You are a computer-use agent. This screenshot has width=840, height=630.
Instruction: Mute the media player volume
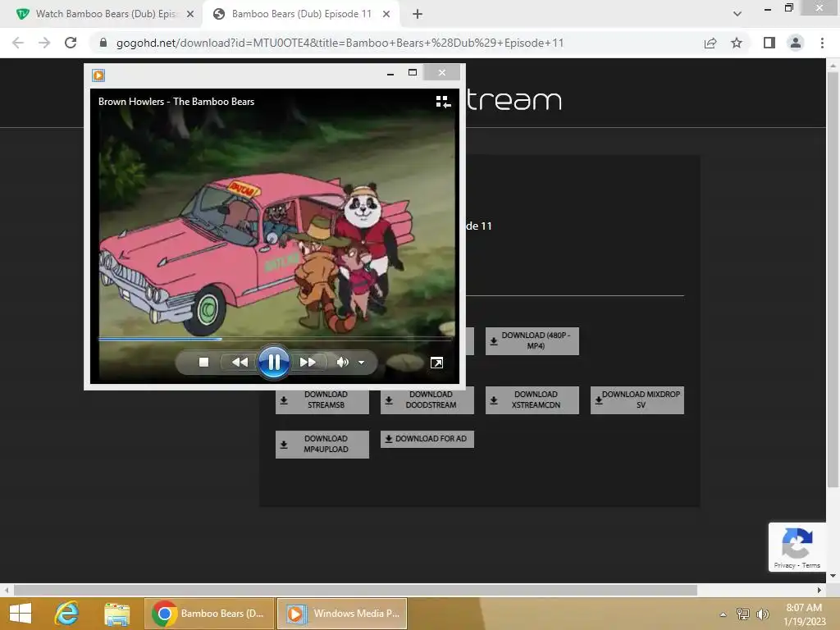pyautogui.click(x=342, y=363)
